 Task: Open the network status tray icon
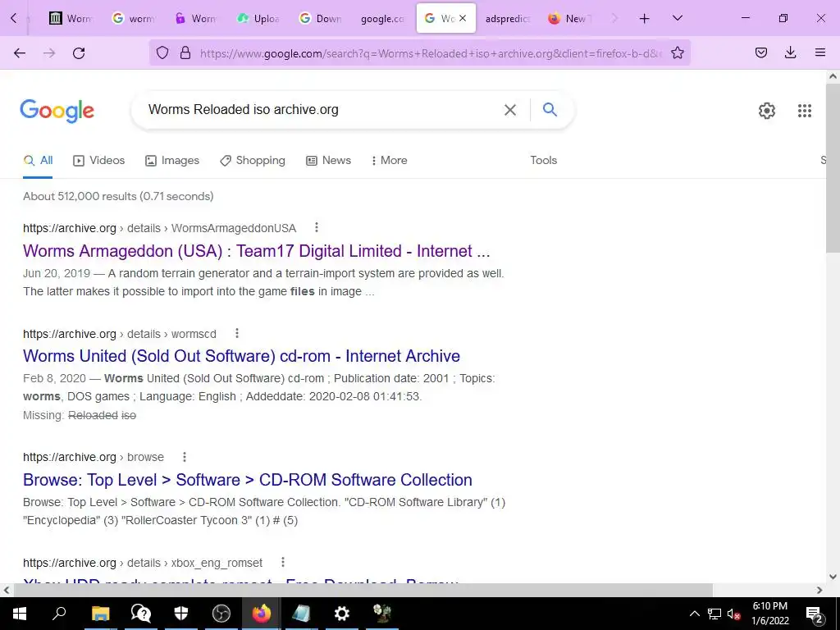(714, 614)
